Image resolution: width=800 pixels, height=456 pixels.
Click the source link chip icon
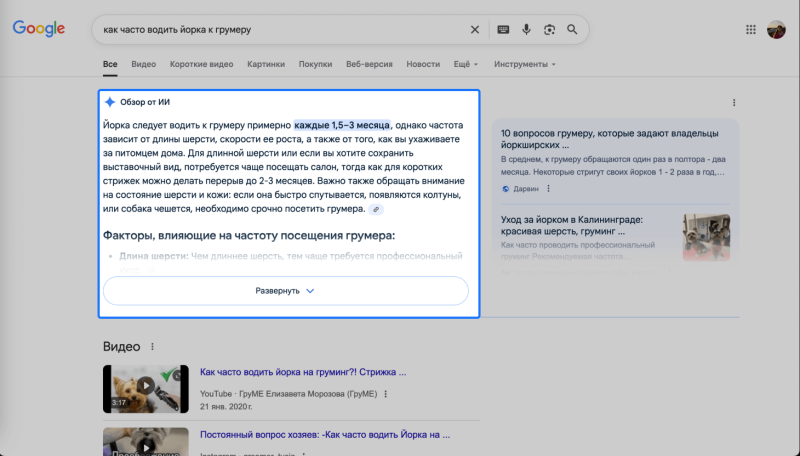376,209
